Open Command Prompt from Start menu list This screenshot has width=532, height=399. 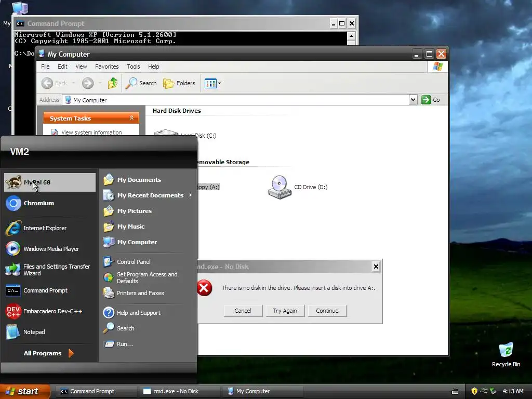(49, 290)
